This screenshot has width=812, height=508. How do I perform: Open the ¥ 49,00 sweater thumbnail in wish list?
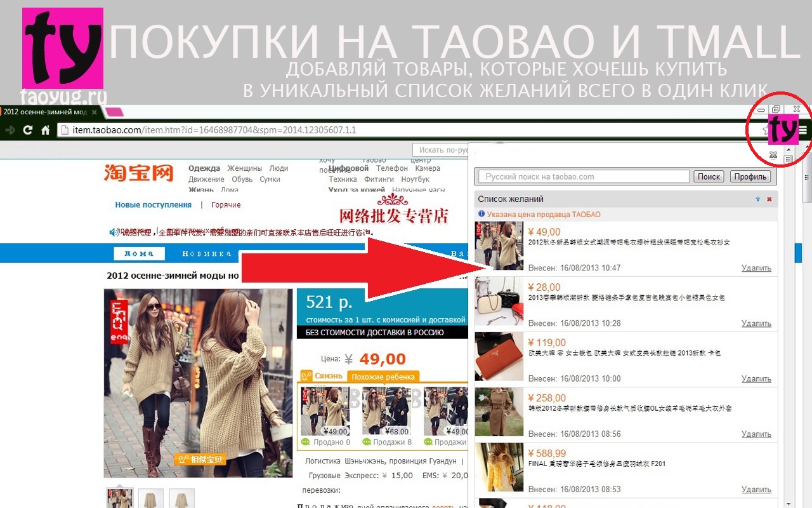point(499,246)
